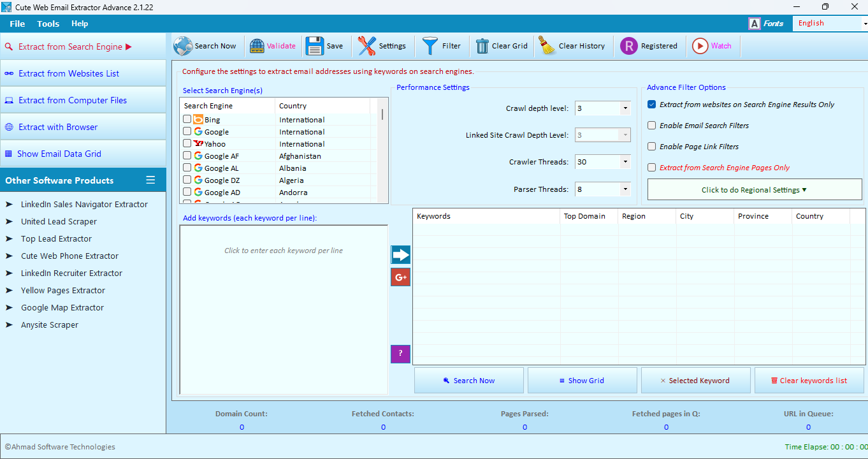
Task: Check the Google AL Albania checkbox
Action: 187,168
